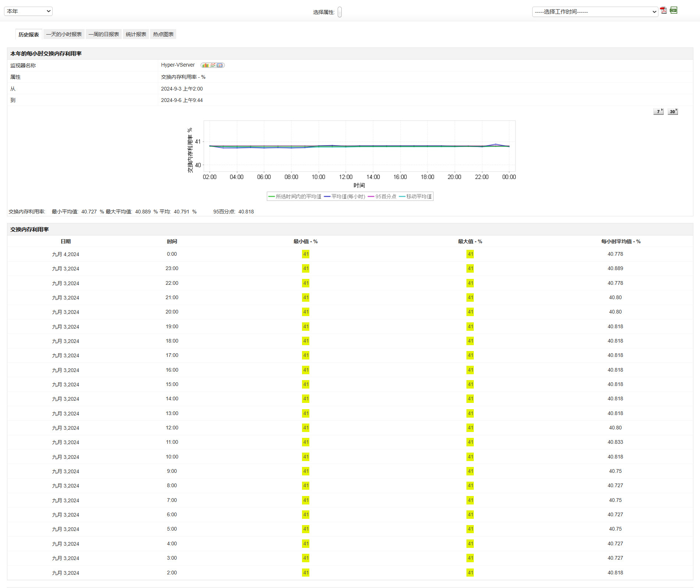The width and height of the screenshot is (700, 588).
Task: Click legend entry 95百分点
Action: coord(382,196)
